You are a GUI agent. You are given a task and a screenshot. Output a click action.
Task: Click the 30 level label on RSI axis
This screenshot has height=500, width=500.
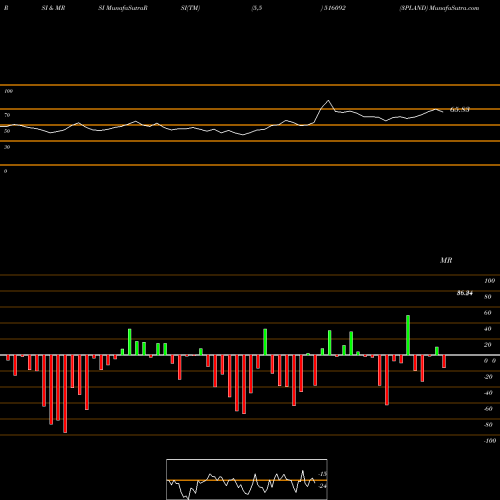(7, 147)
